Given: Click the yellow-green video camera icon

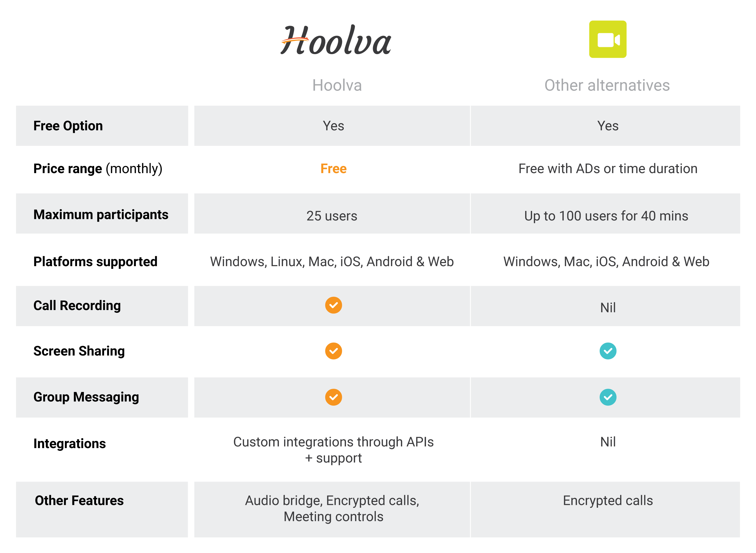Looking at the screenshot, I should tap(607, 39).
